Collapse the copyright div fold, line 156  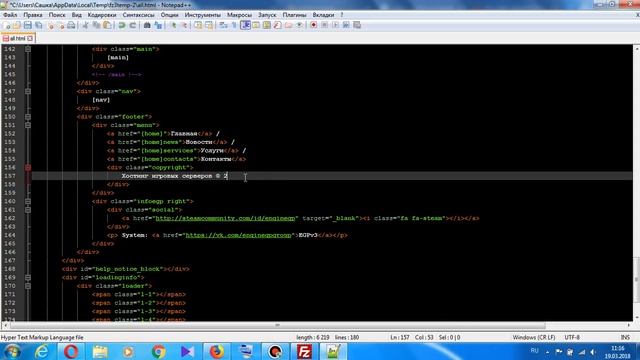[28, 168]
